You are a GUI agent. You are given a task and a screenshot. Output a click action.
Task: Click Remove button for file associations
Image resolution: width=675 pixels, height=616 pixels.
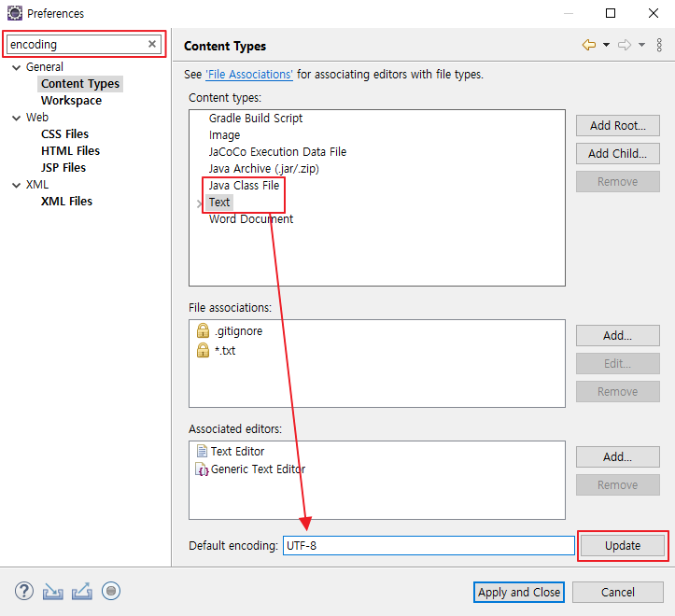coord(618,392)
